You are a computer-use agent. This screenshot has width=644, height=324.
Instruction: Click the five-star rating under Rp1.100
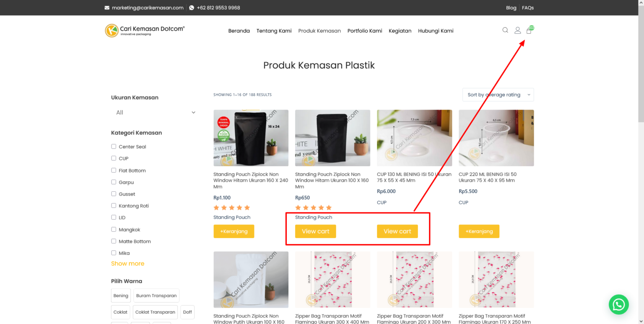pos(231,208)
